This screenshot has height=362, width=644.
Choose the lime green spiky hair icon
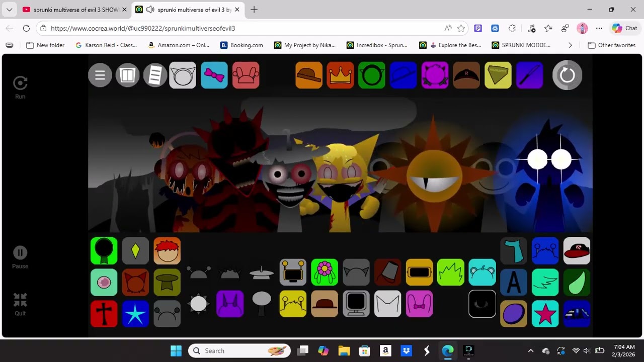tap(451, 272)
